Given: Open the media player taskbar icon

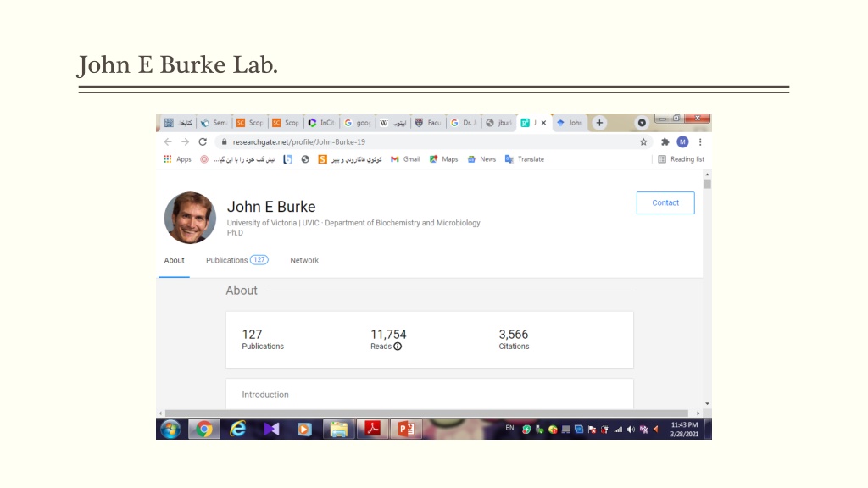Looking at the screenshot, I should click(x=304, y=430).
